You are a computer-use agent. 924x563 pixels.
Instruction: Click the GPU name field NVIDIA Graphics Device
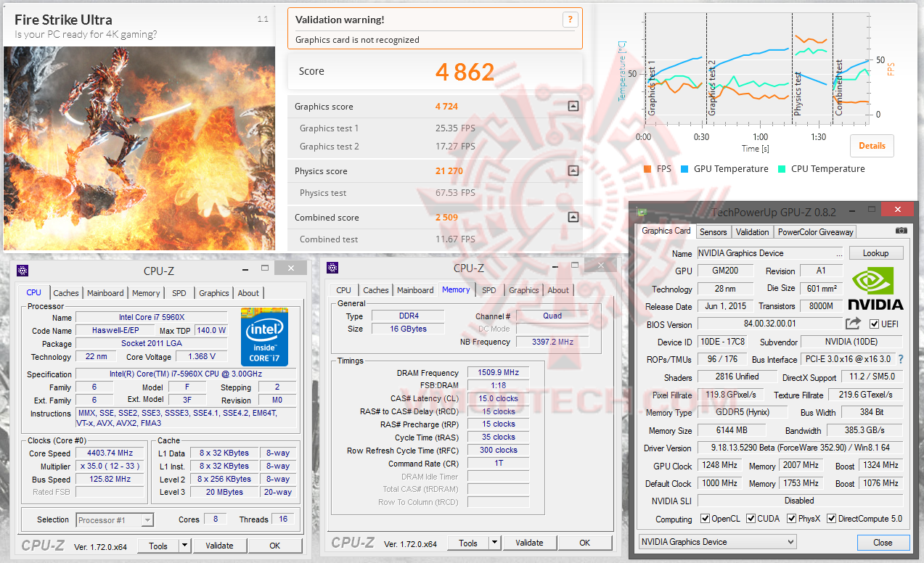[769, 253]
